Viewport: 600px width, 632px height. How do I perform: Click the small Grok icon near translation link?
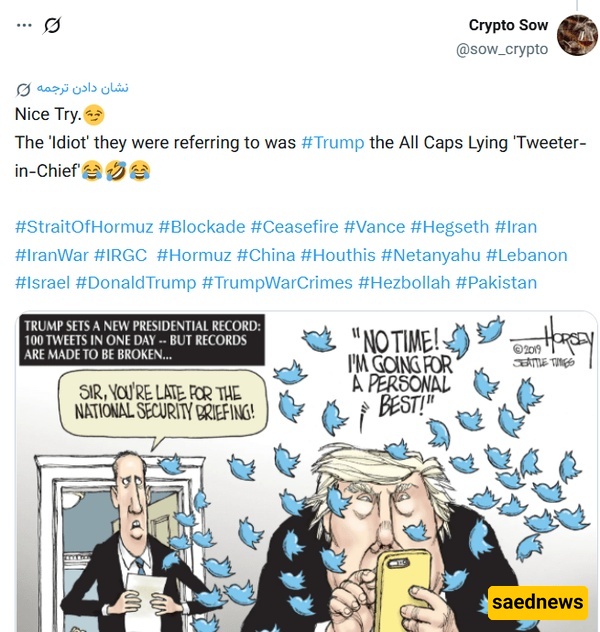[x=23, y=89]
